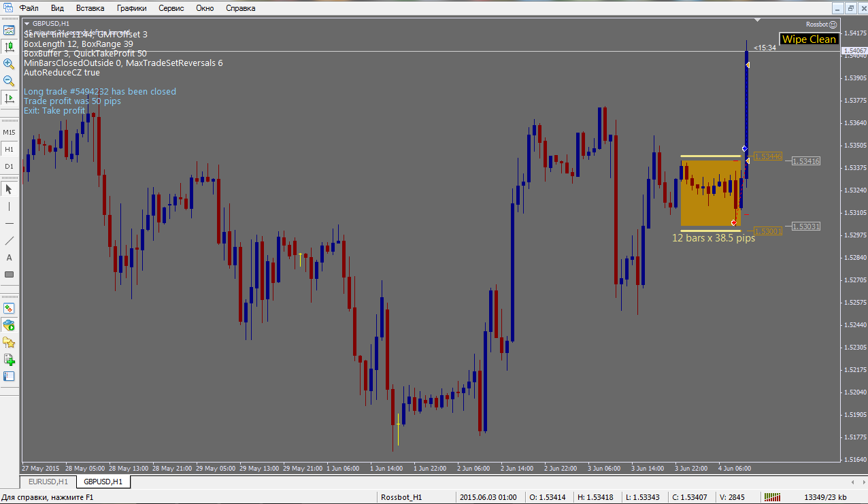Click the H: 1.53418 high price field

(594, 497)
